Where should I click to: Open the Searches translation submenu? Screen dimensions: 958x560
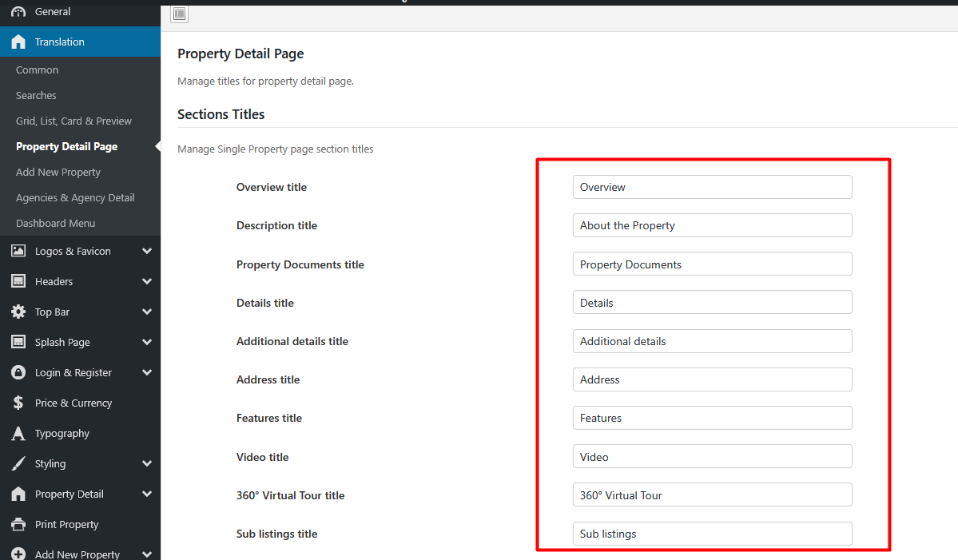pyautogui.click(x=36, y=95)
